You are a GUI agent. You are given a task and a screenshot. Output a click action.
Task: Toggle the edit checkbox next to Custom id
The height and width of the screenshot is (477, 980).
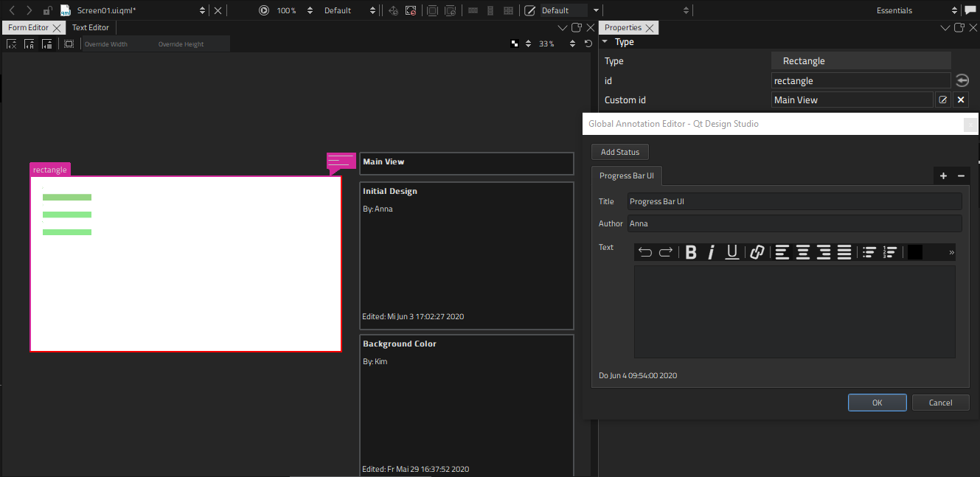click(x=943, y=100)
